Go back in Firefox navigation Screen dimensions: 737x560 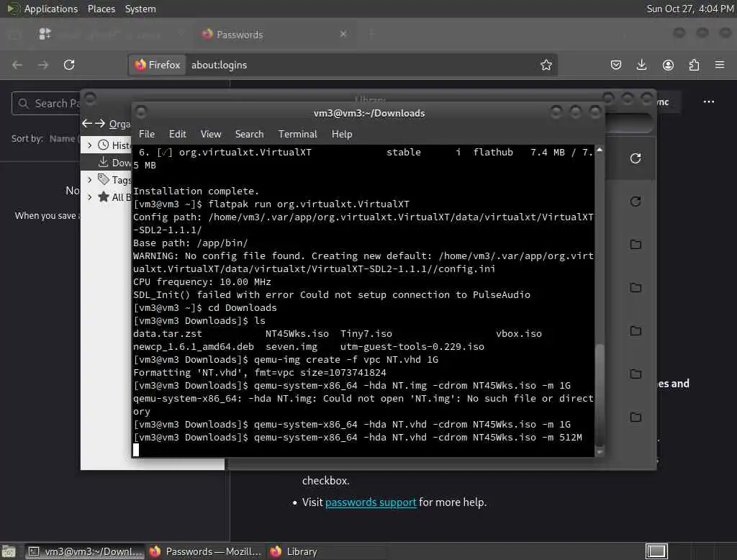click(17, 65)
